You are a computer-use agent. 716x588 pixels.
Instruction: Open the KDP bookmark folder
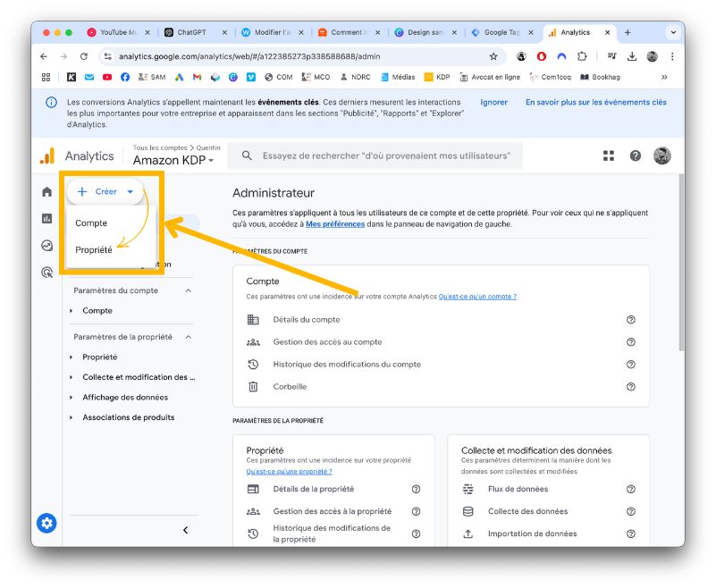point(437,77)
